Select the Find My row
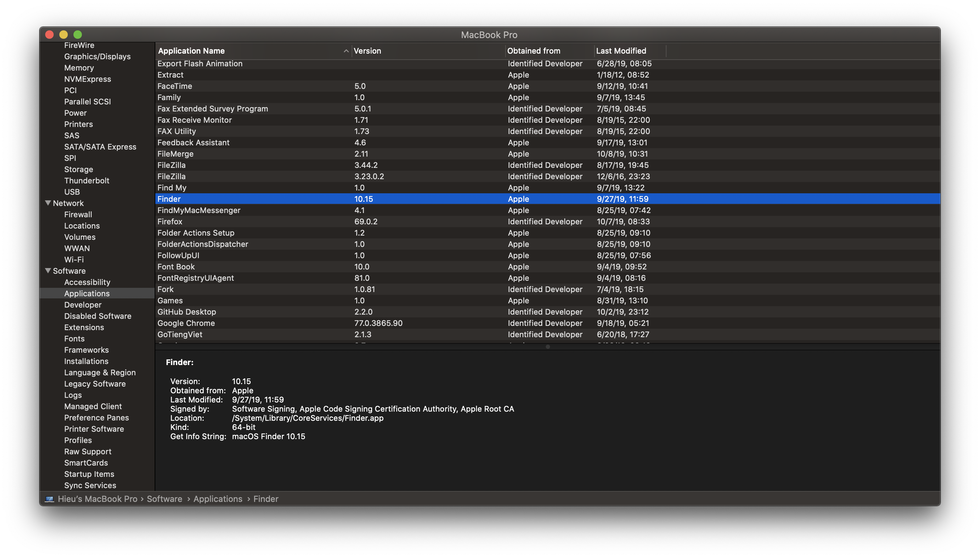Viewport: 980px width, 558px height. pos(547,188)
